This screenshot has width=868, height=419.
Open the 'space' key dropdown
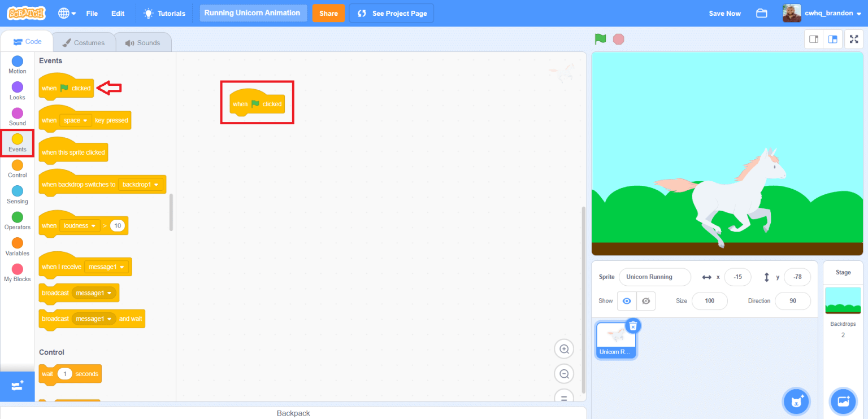click(75, 120)
